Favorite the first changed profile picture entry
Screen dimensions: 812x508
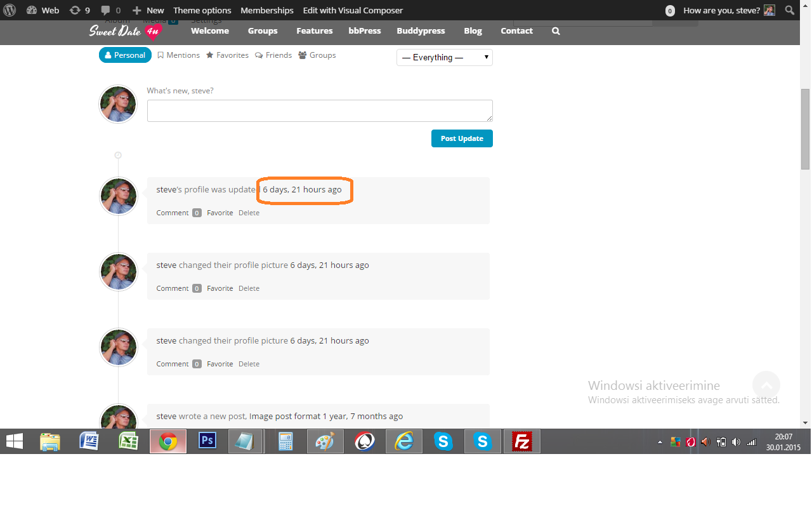point(219,288)
